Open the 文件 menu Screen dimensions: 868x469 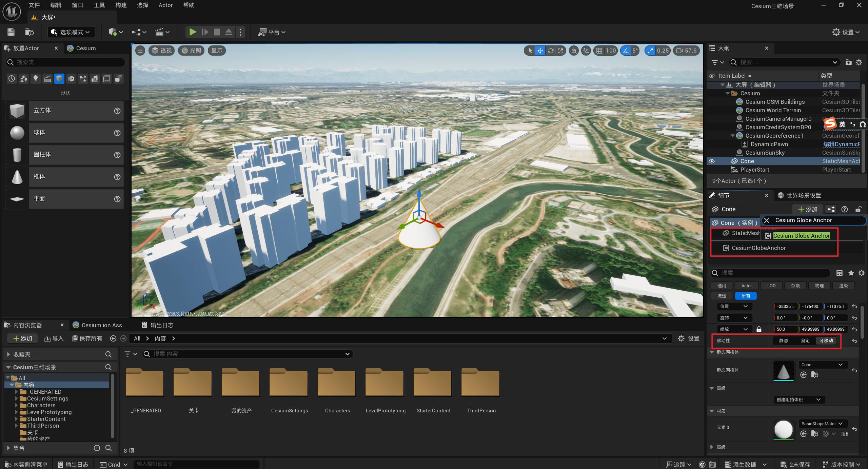click(x=34, y=5)
